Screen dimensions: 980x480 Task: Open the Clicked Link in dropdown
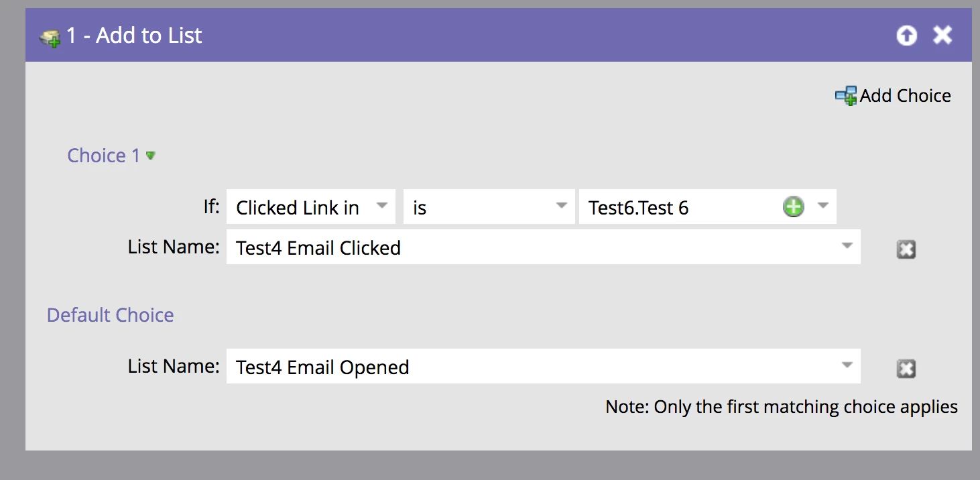(381, 205)
